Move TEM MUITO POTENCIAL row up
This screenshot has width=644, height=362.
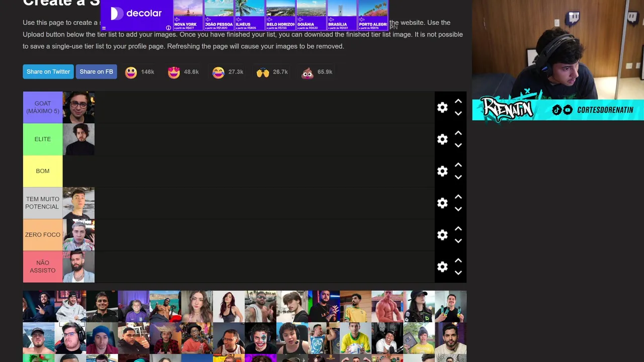click(x=458, y=197)
